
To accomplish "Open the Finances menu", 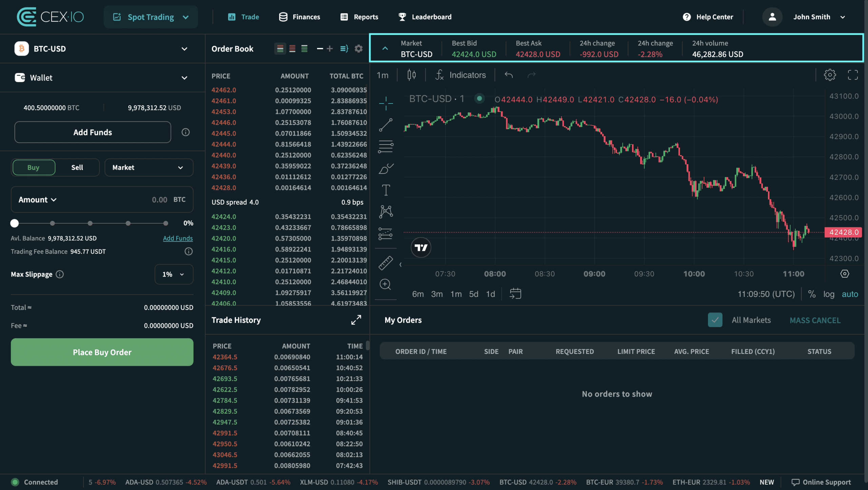I will 299,17.
